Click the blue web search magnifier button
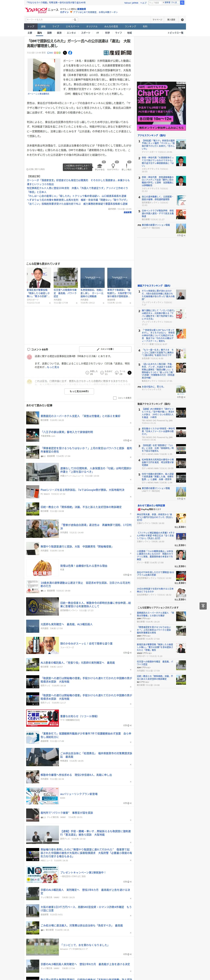Image resolution: width=210 pixels, height=980 pixels. 182,3
